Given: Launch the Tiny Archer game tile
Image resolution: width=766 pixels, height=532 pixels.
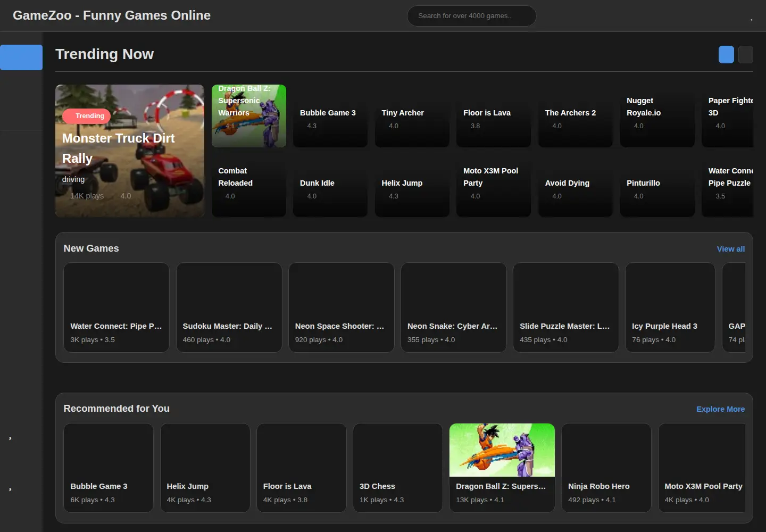Looking at the screenshot, I should pos(412,116).
